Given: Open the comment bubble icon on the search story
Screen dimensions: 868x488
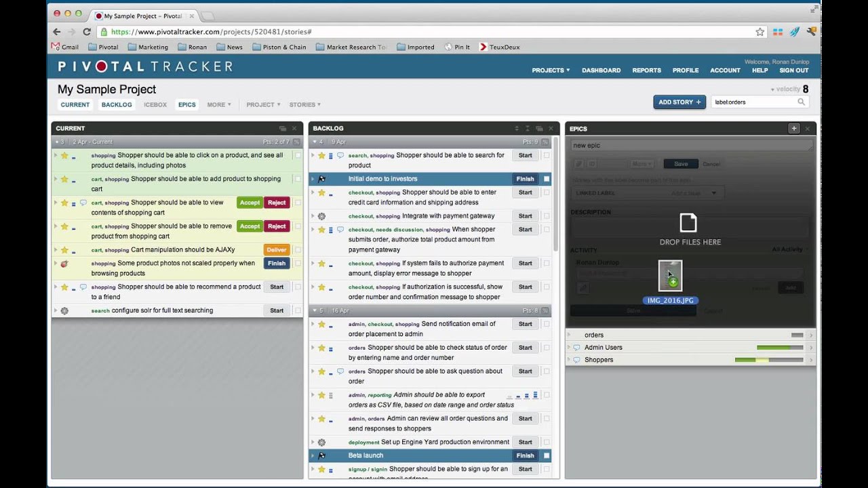Looking at the screenshot, I should (x=339, y=155).
